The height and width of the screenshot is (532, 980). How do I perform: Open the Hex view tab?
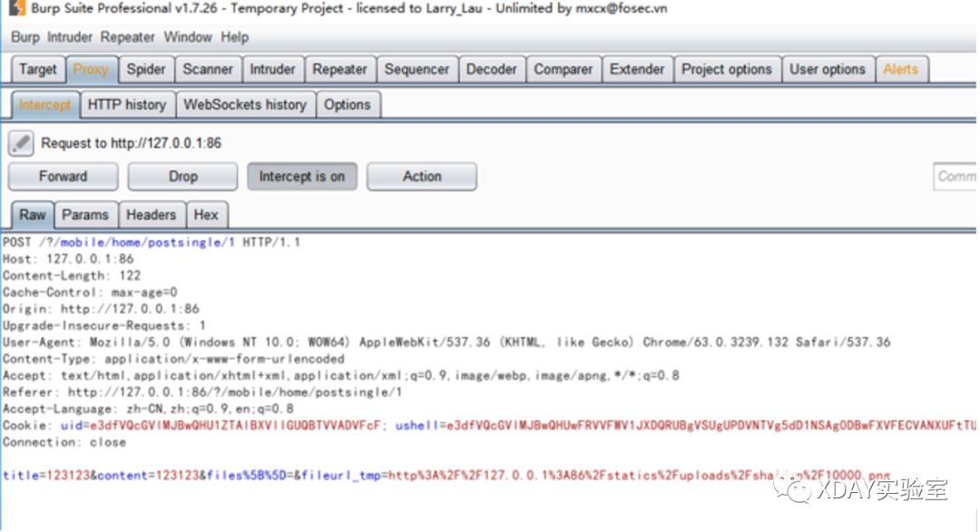click(x=206, y=215)
